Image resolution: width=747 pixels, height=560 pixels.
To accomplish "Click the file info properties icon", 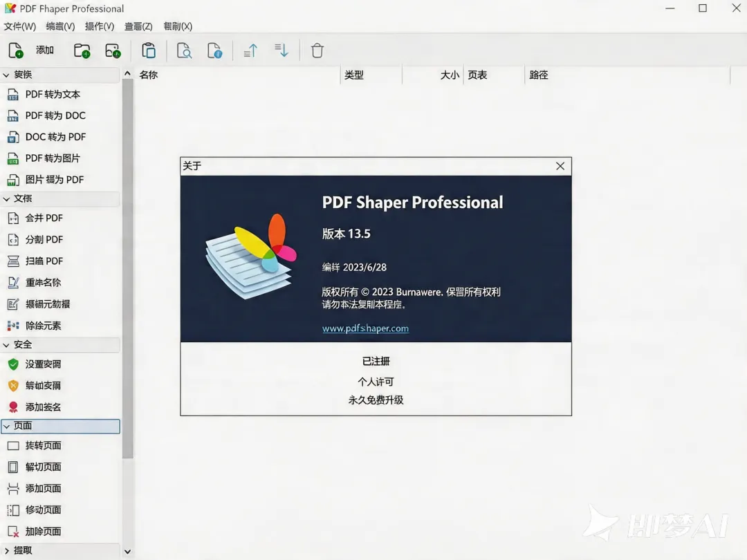I will [x=214, y=50].
